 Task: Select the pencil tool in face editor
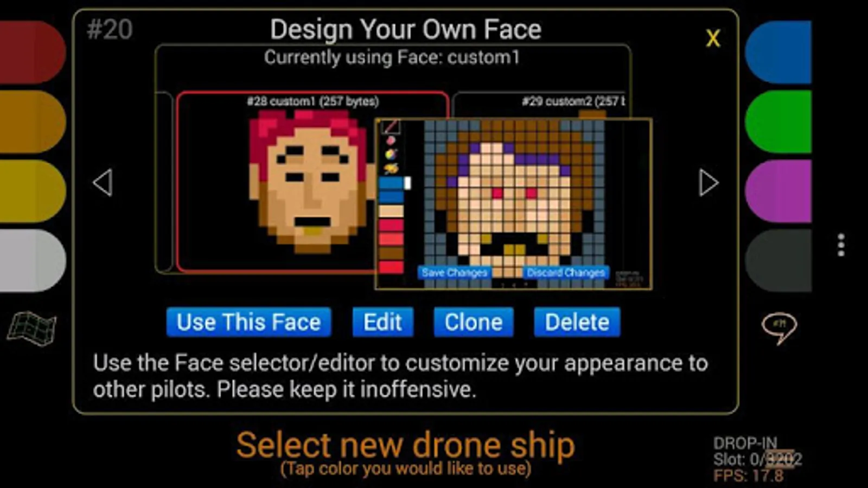point(391,127)
